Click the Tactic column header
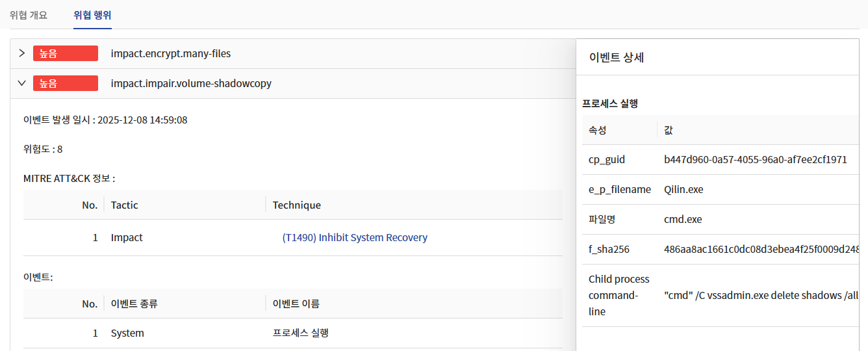 click(x=125, y=205)
